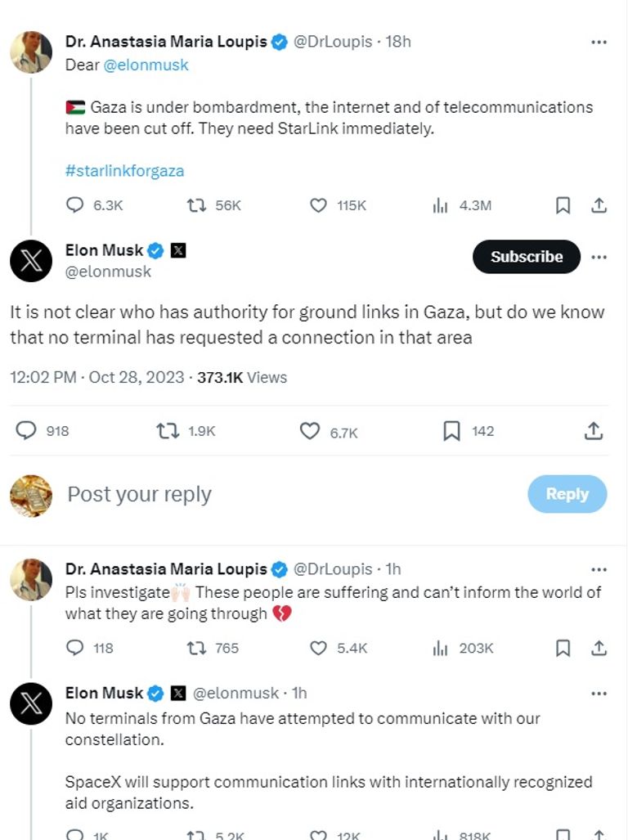Subscribe to Elon Musk
The width and height of the screenshot is (628, 840).
pos(527,257)
